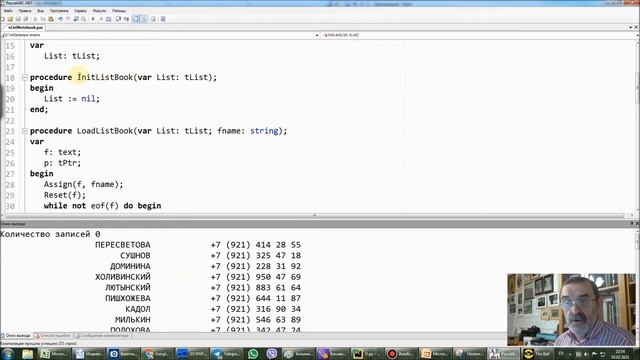Click the Save all toolbar icon
Screen dimensions: 640x360
coord(26,19)
